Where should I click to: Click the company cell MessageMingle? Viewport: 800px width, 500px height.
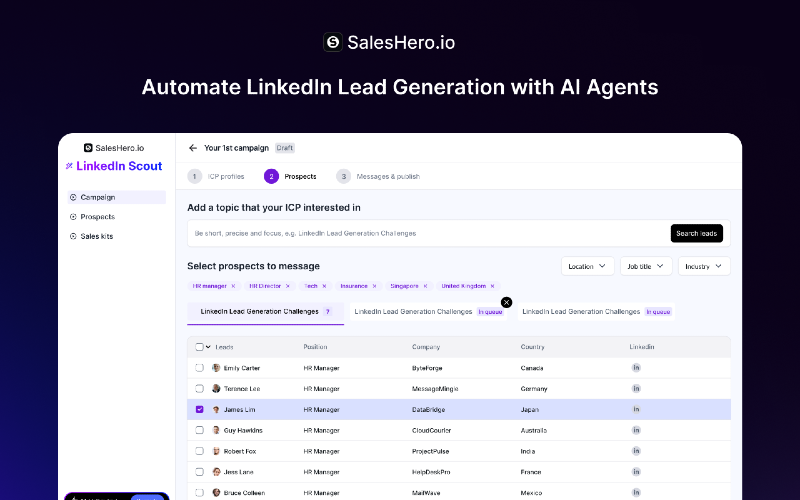(x=435, y=389)
